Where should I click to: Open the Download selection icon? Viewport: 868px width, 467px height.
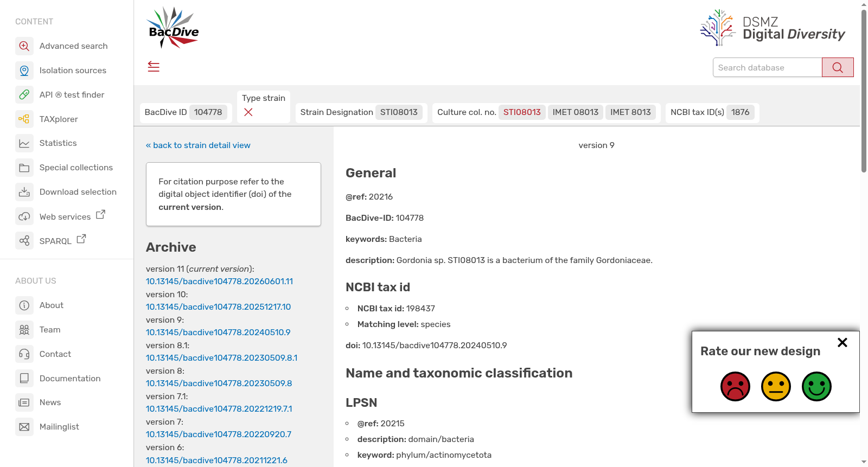(24, 192)
